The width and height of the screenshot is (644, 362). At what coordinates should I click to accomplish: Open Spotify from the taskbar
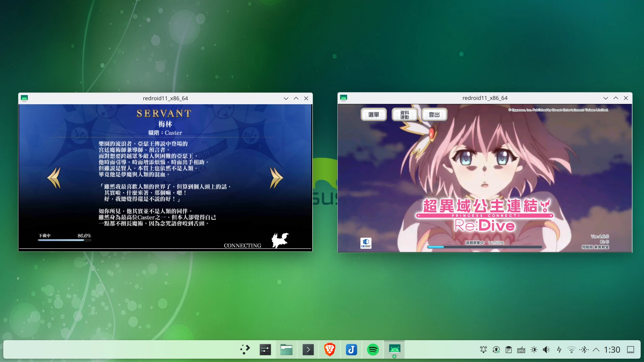373,350
